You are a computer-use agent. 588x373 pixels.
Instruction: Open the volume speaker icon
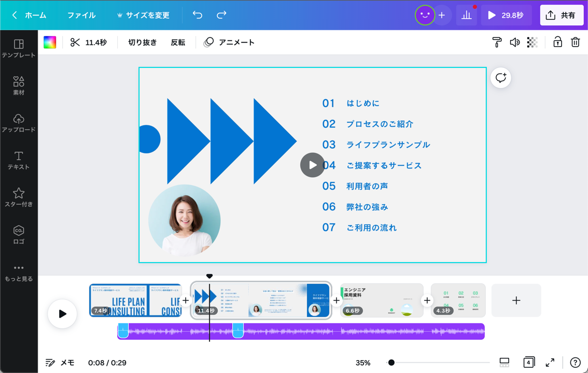coord(514,42)
